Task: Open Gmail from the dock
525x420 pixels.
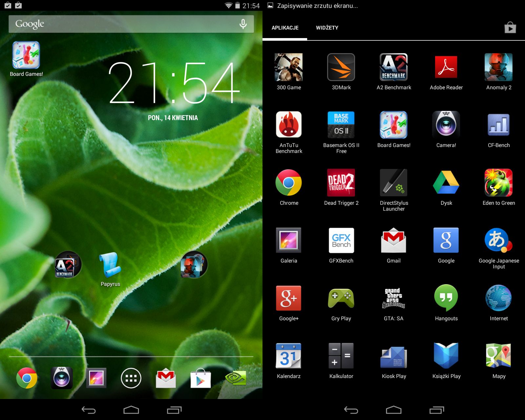Action: 166,378
